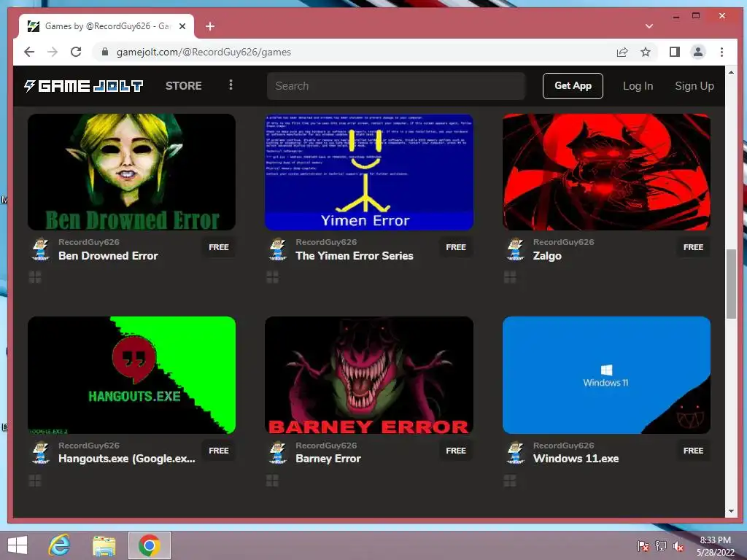Click the Windows platform icon under Zalgo
The image size is (747, 560).
pyautogui.click(x=510, y=277)
